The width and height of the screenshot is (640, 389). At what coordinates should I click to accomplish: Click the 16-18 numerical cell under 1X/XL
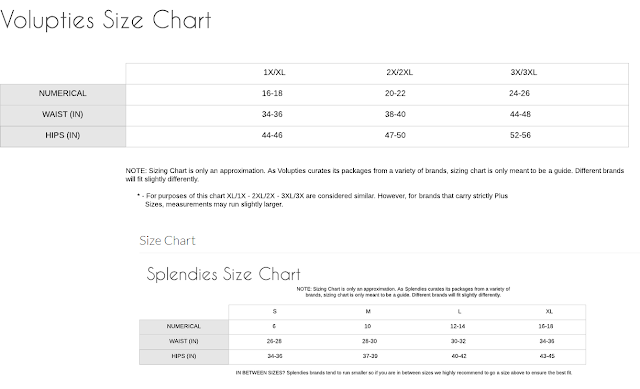point(272,93)
